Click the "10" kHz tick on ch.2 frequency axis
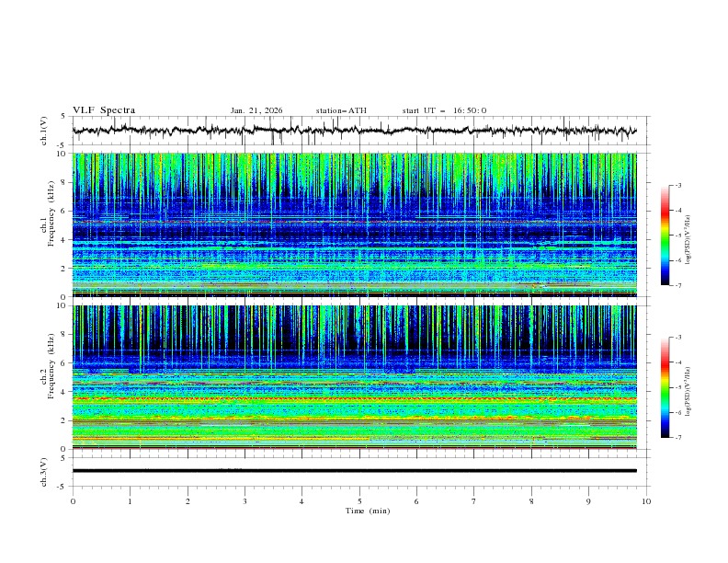The width and height of the screenshot is (728, 563). coord(63,305)
